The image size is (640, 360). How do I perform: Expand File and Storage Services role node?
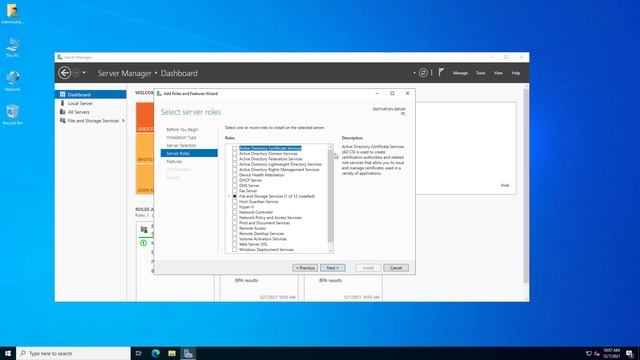click(x=229, y=196)
